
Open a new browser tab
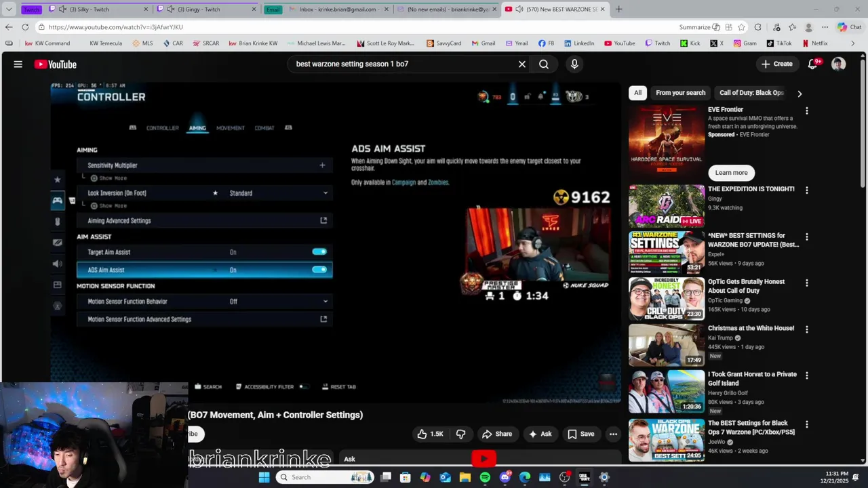(x=618, y=9)
